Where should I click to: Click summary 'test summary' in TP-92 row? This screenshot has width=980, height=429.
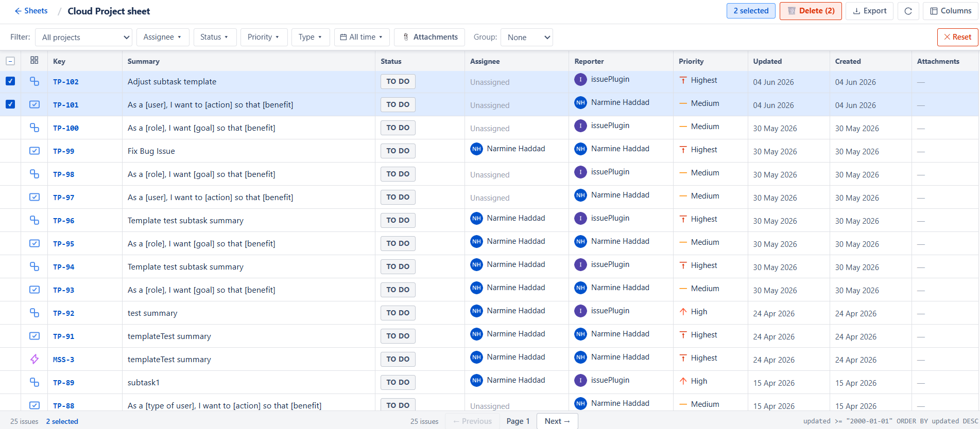click(x=152, y=313)
